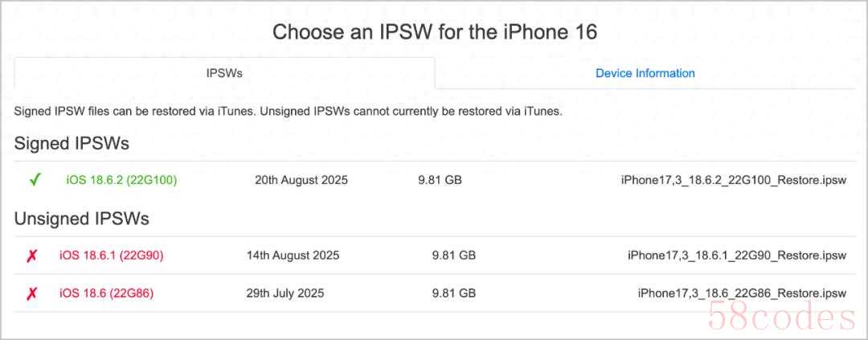The height and width of the screenshot is (340, 868).
Task: Click the iPhone17,3_18.6_22G86_Restore.ipsw filename
Action: pyautogui.click(x=742, y=293)
